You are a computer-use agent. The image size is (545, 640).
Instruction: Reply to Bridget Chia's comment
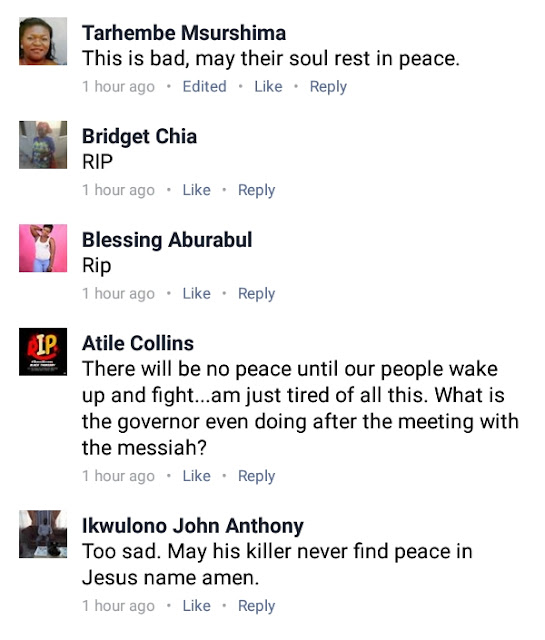(256, 191)
